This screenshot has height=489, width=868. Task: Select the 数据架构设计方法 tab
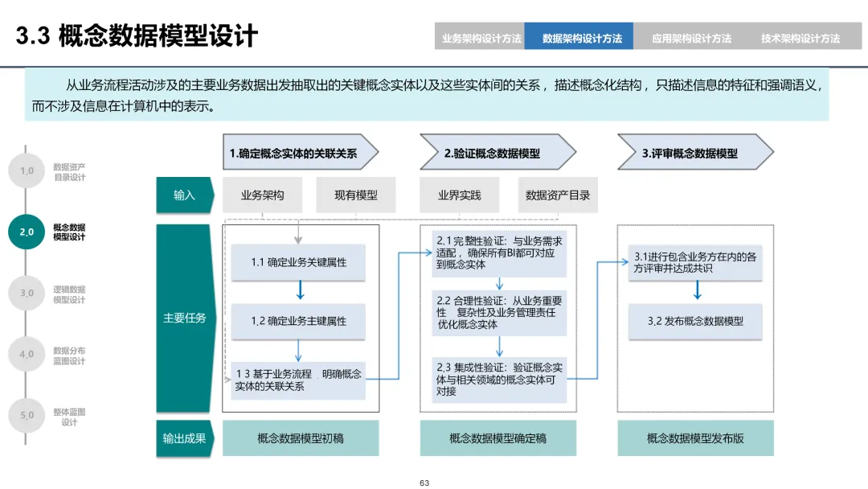pos(579,36)
